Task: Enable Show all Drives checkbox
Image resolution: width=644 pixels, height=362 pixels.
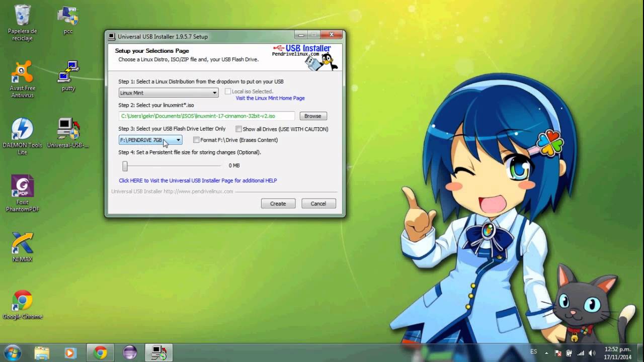Action: [238, 129]
